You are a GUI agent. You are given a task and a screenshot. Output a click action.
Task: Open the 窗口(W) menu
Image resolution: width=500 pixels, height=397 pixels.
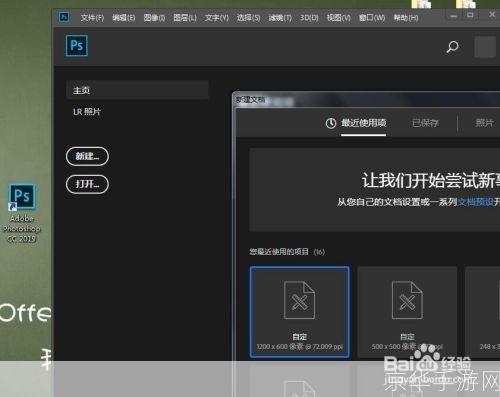click(372, 18)
